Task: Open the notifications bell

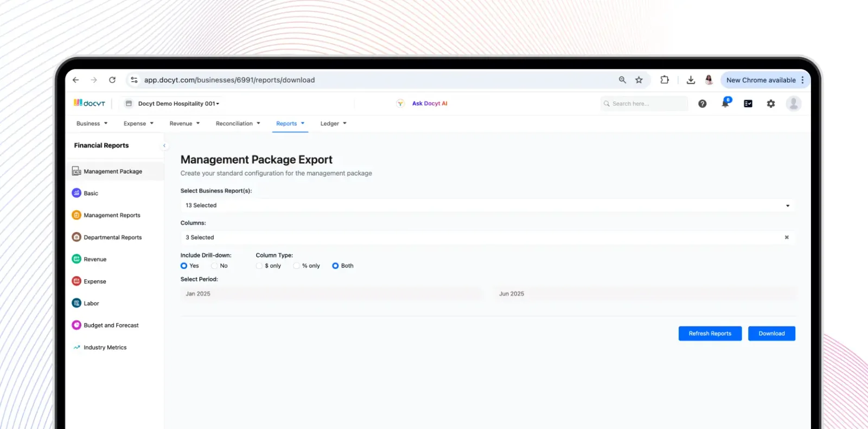Action: (725, 103)
